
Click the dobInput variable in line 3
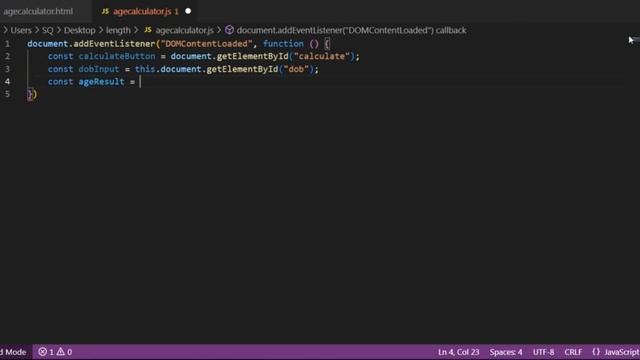[99, 69]
